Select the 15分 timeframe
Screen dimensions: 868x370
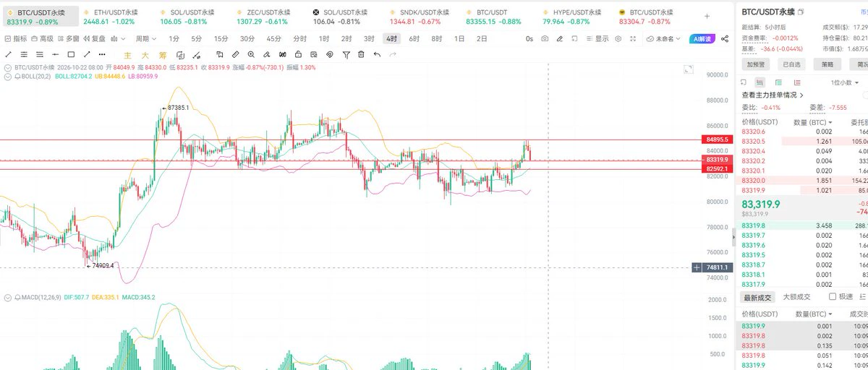click(221, 39)
